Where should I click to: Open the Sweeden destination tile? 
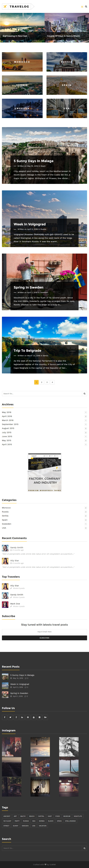[x=22, y=109]
